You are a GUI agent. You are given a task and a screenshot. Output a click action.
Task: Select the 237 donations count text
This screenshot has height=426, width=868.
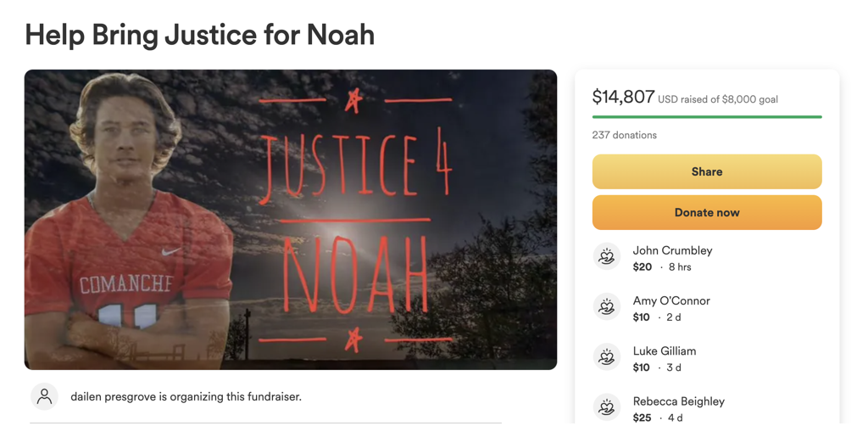pyautogui.click(x=625, y=135)
